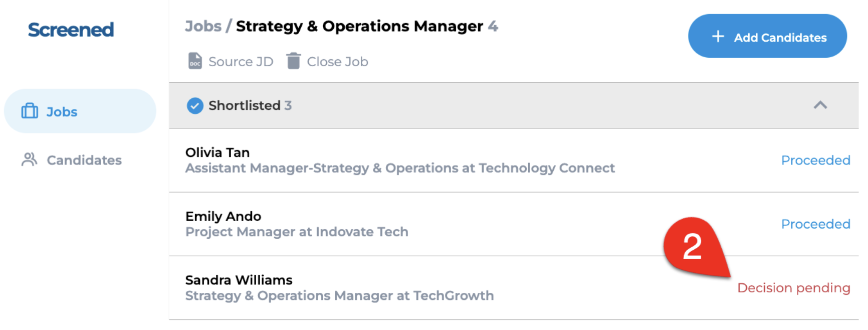Image resolution: width=868 pixels, height=330 pixels.
Task: Click the plus icon in Add Candidates
Action: (718, 37)
